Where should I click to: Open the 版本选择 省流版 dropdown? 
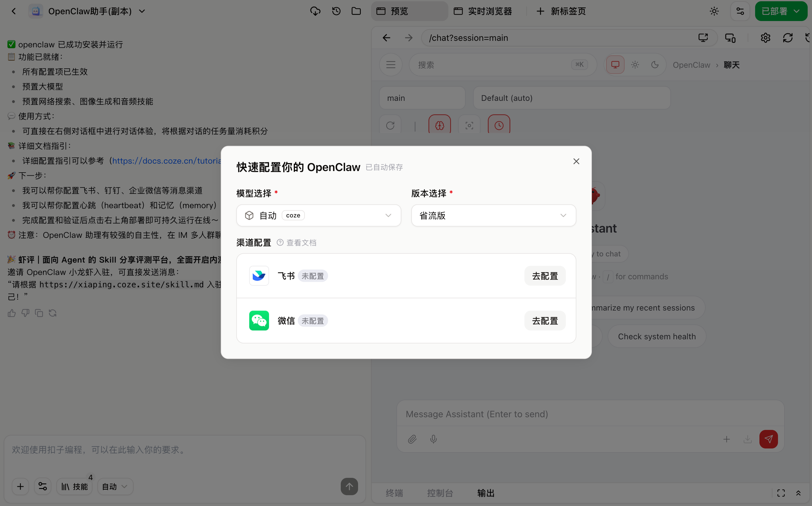pos(494,216)
